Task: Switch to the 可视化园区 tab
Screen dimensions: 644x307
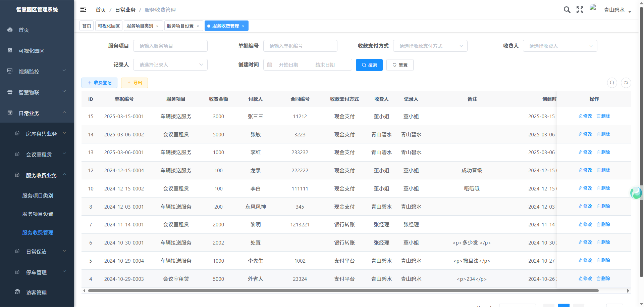Action: tap(109, 26)
